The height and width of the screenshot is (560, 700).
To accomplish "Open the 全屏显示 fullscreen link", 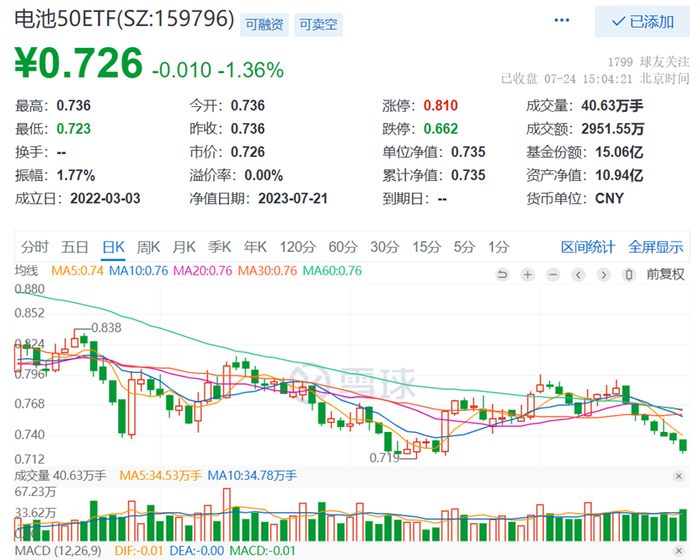I will click(656, 247).
